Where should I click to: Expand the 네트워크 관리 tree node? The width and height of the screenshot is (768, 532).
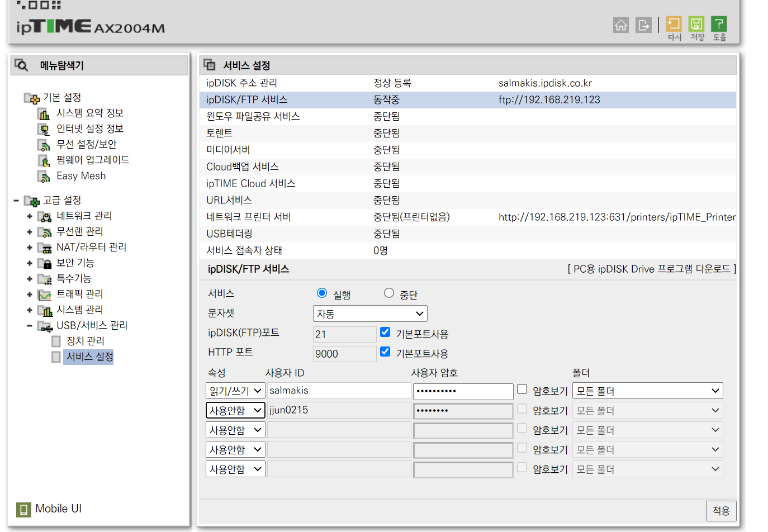pyautogui.click(x=30, y=216)
